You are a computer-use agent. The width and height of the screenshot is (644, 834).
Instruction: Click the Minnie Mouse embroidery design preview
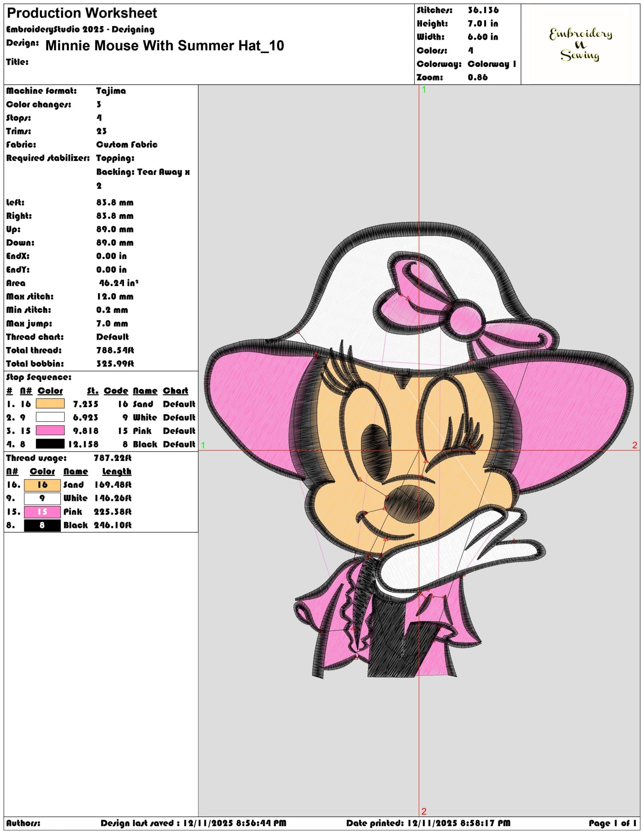point(419,451)
